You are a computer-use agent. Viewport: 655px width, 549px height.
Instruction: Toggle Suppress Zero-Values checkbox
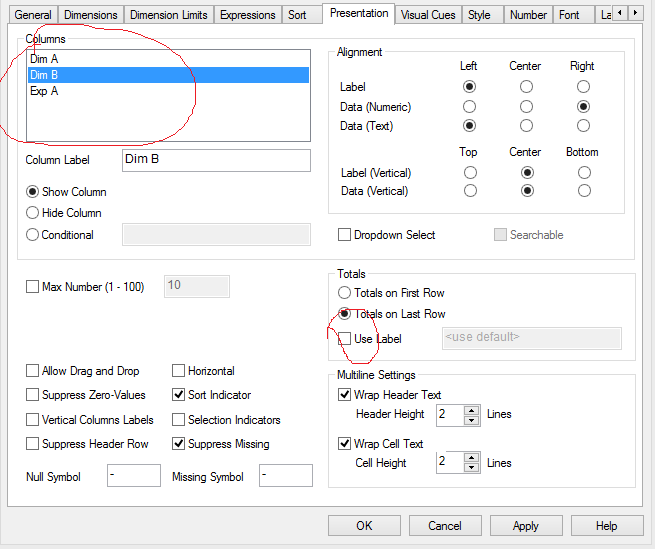[x=34, y=395]
